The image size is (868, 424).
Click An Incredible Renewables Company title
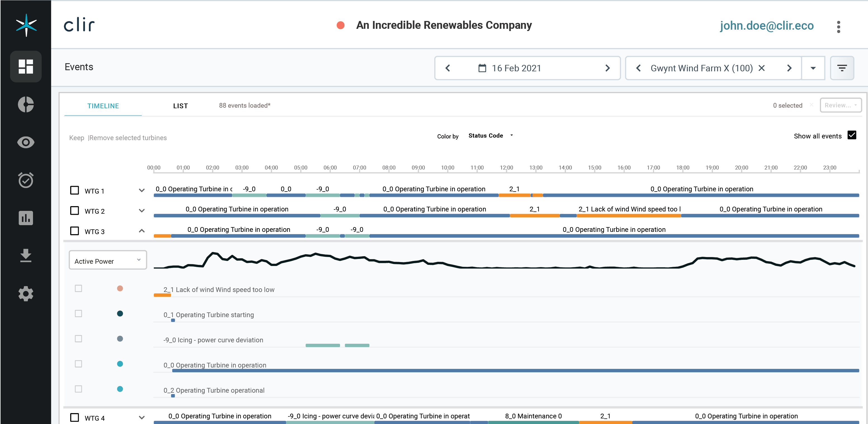[x=444, y=25]
